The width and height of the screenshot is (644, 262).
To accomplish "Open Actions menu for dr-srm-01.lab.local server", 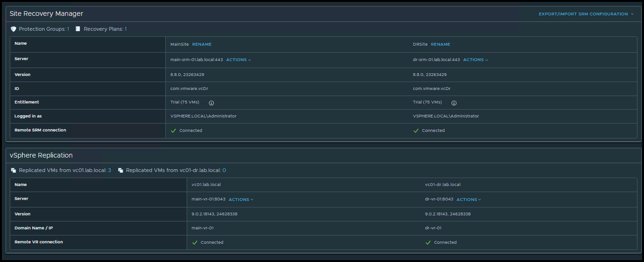I will [475, 60].
